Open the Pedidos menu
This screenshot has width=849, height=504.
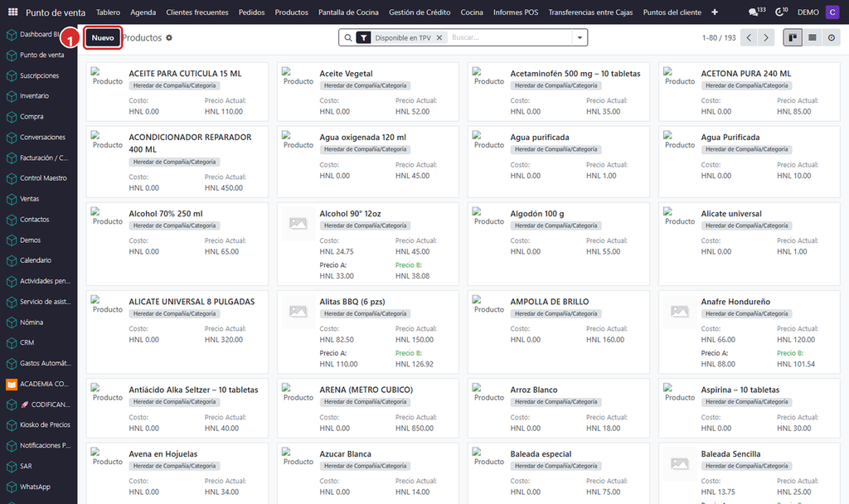tap(252, 12)
